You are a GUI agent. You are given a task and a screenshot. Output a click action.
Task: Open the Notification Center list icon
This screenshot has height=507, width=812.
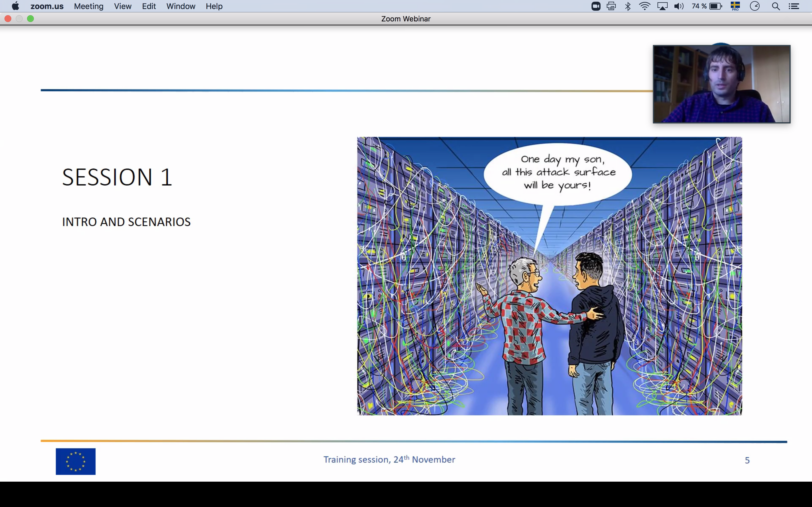(794, 6)
